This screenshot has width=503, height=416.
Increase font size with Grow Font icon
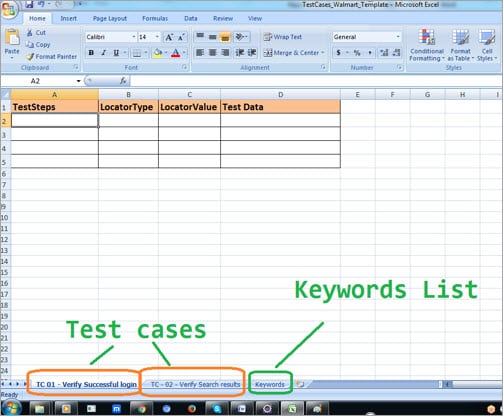[169, 37]
